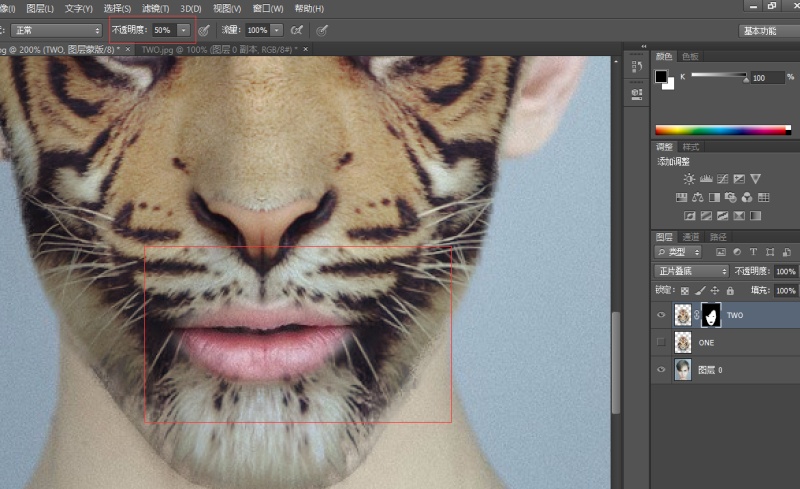Add a Channel Mixer adjustment
The height and width of the screenshot is (489, 800).
coord(747,198)
